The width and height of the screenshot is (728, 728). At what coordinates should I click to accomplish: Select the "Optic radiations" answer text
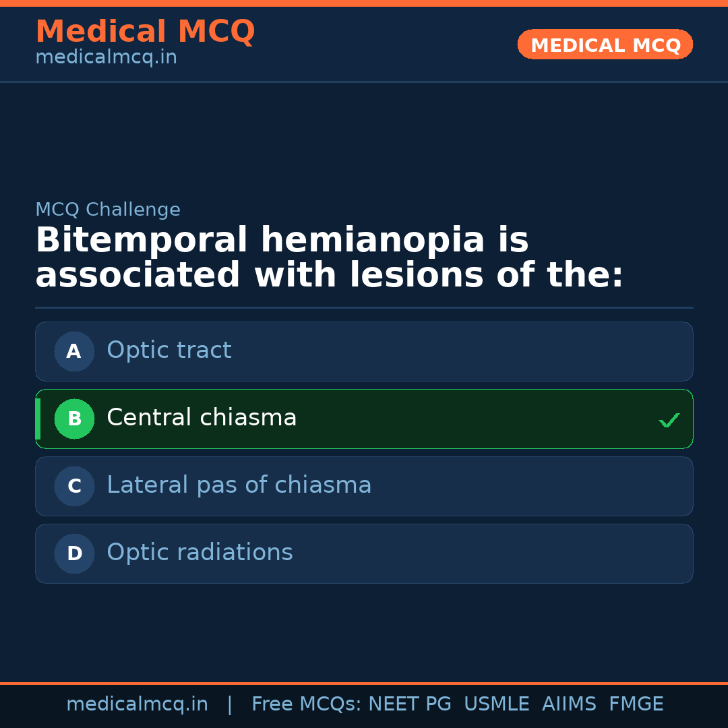click(x=200, y=553)
